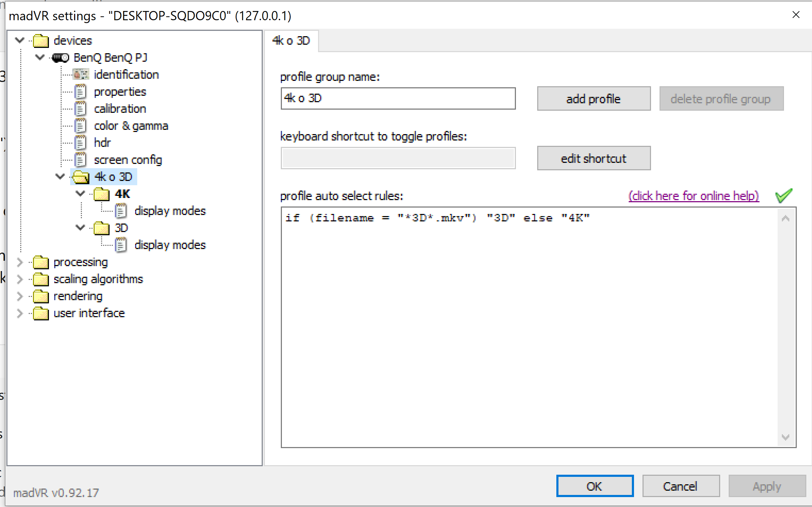Click the user interface folder icon
Screen dimensions: 812x507
[41, 313]
